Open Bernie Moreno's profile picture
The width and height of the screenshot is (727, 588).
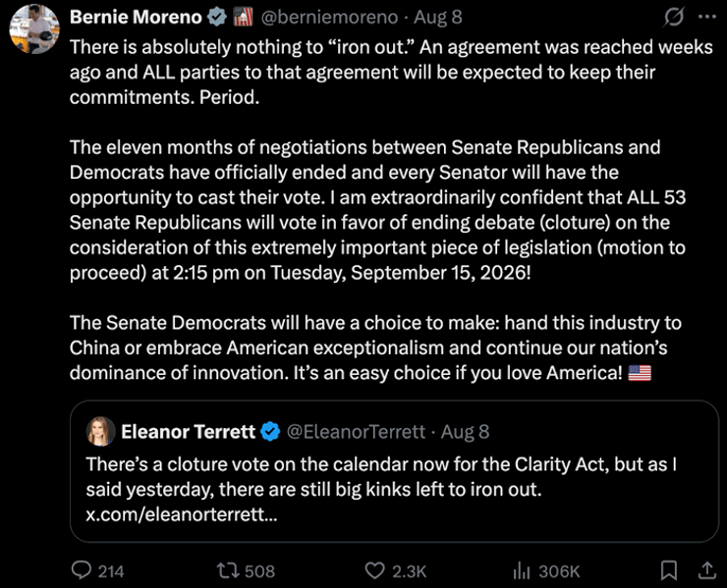click(34, 28)
